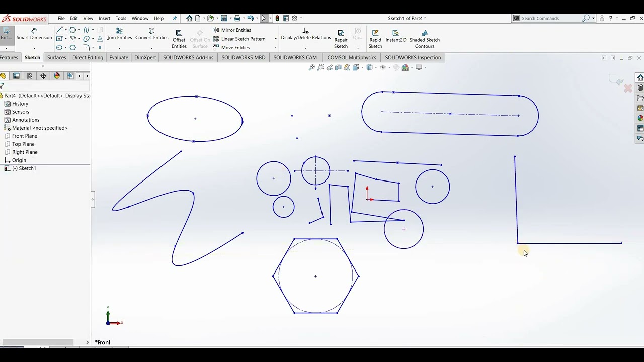The height and width of the screenshot is (362, 644).
Task: Open the Options gear icon
Action: pyautogui.click(x=295, y=18)
